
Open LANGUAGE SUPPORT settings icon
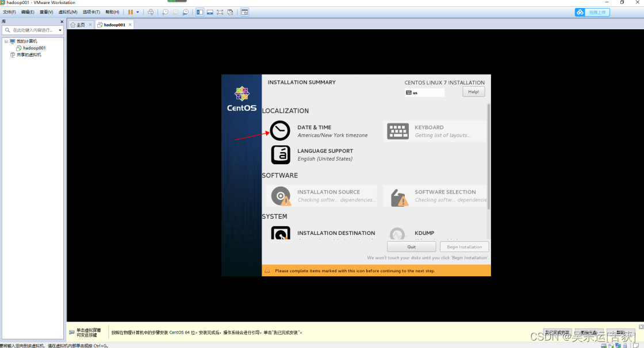coord(281,154)
